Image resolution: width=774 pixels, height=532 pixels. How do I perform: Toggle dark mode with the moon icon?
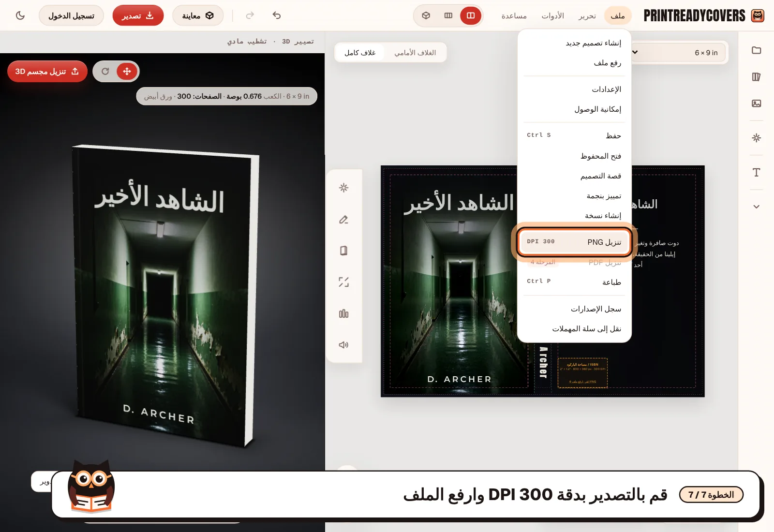click(20, 15)
